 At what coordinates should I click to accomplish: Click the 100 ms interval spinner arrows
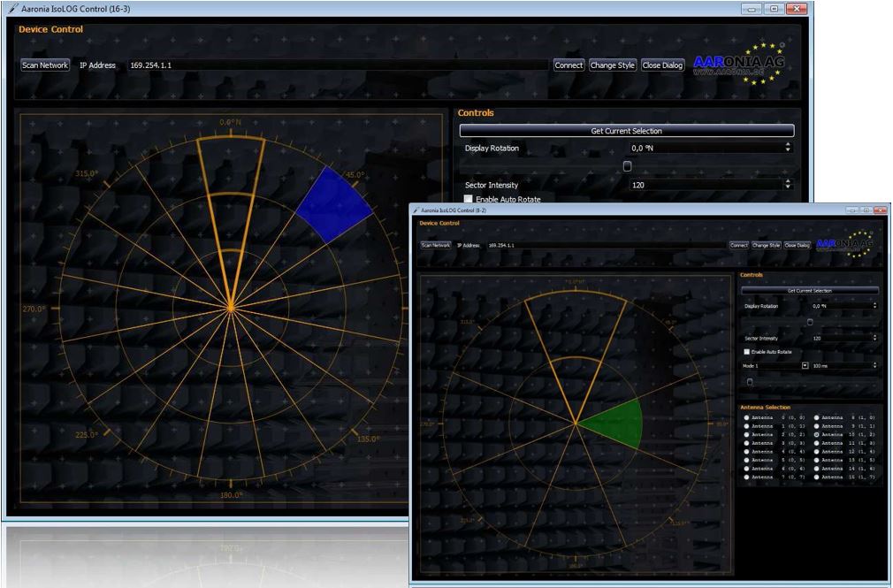tap(874, 365)
